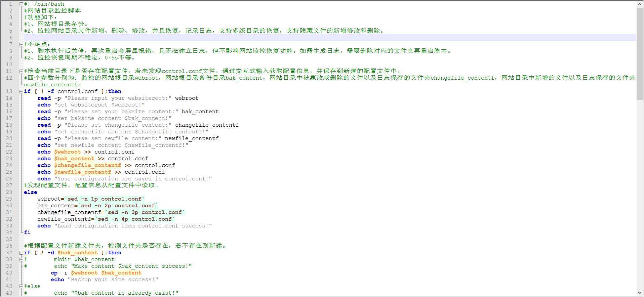Click the vertical scrollbar thumb
Viewport: 644px width, 297px height.
click(640, 54)
